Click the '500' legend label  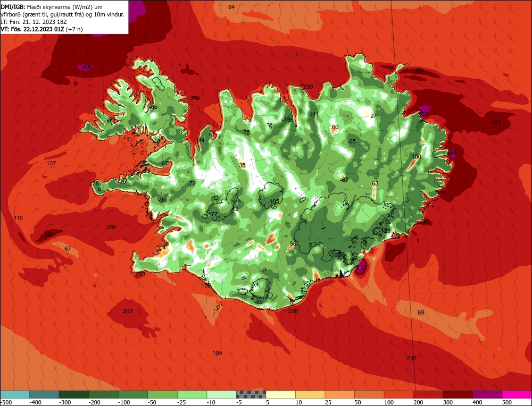[x=507, y=402]
